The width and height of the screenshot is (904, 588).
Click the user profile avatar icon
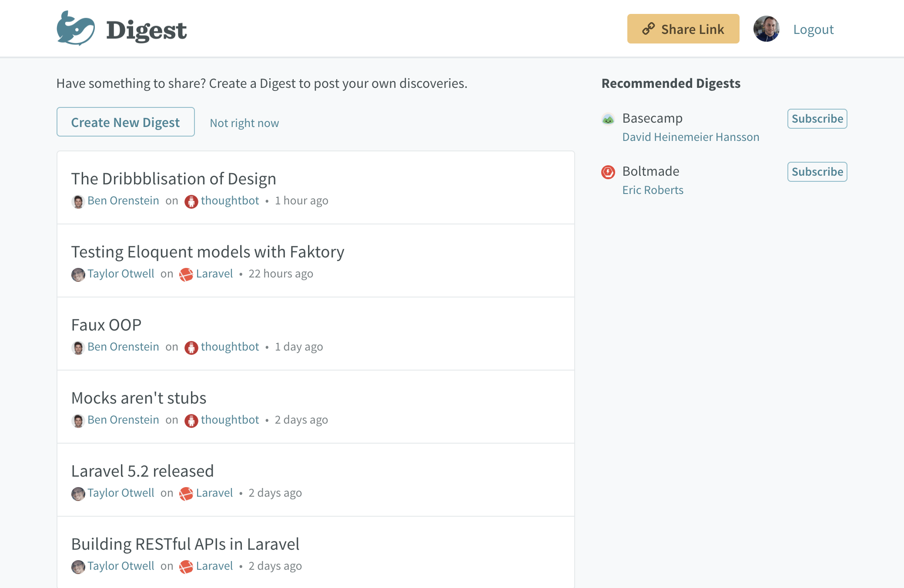(766, 28)
